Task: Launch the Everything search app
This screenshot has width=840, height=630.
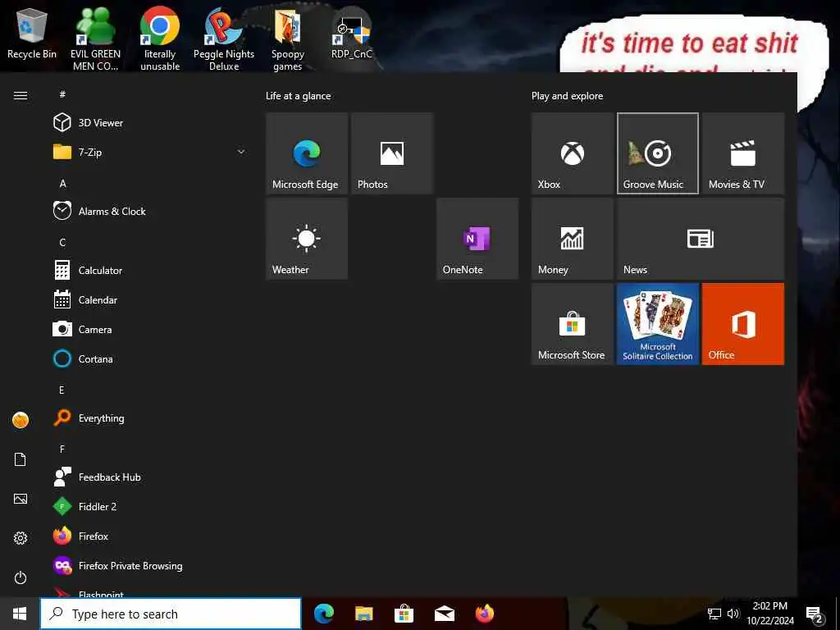Action: coord(150,418)
